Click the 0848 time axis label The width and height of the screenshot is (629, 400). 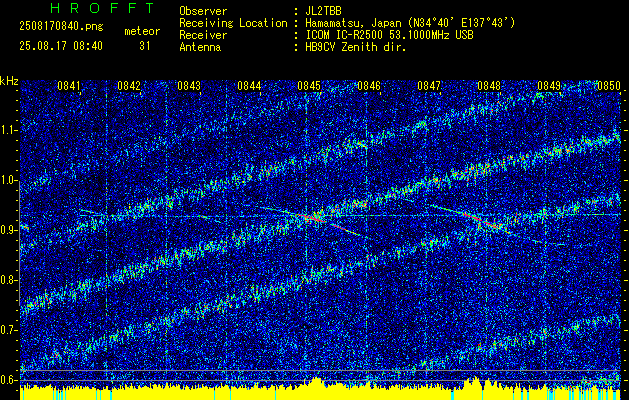pos(489,86)
